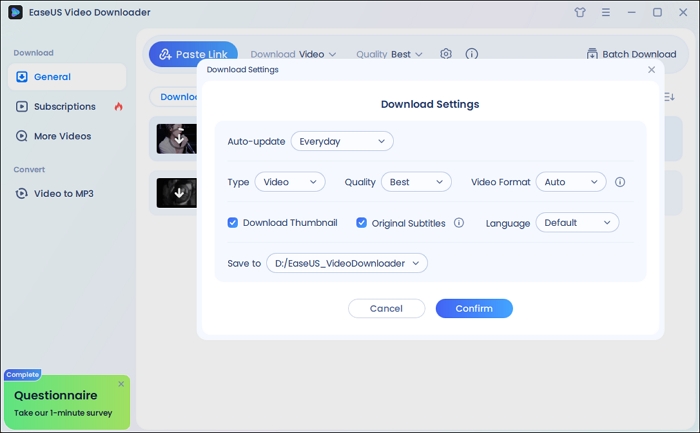
Task: Click the second video thumbnail
Action: pos(177,193)
